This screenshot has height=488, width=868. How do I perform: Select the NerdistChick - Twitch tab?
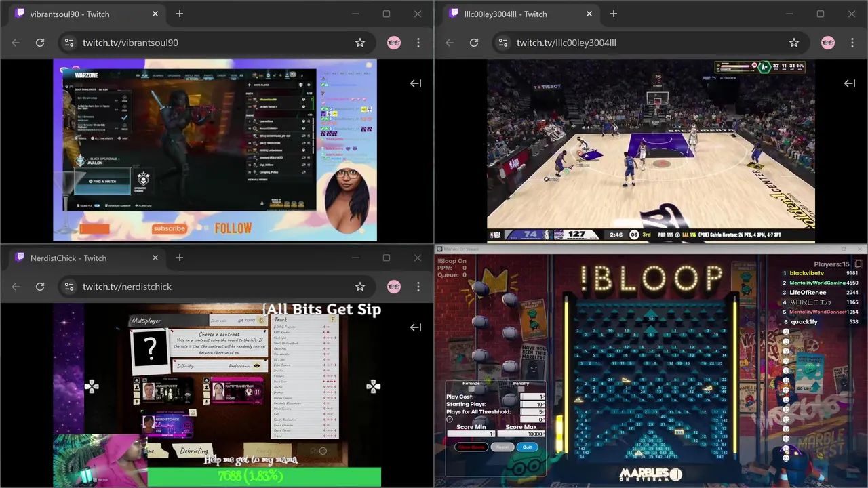tap(85, 258)
